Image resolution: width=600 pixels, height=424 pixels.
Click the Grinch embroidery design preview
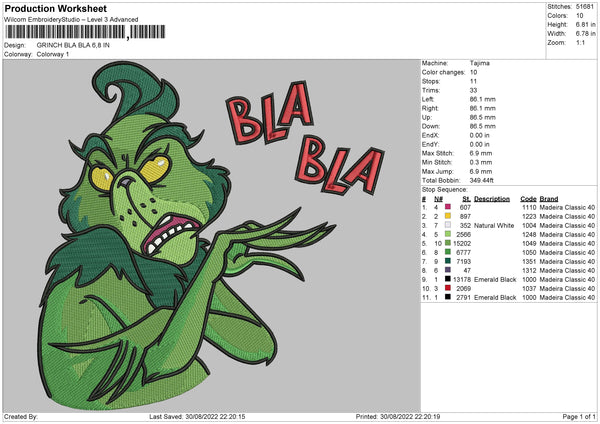click(212, 236)
